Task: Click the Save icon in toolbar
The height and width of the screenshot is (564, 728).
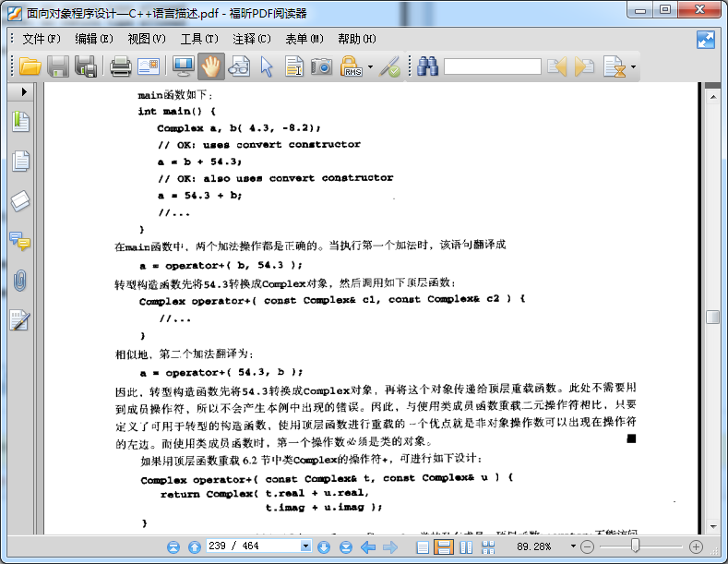Action: coord(58,66)
